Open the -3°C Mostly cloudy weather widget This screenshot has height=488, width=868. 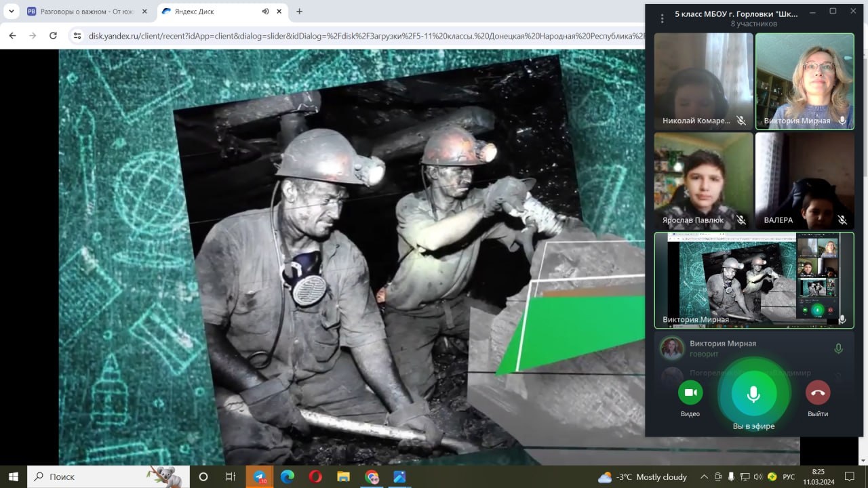point(642,476)
